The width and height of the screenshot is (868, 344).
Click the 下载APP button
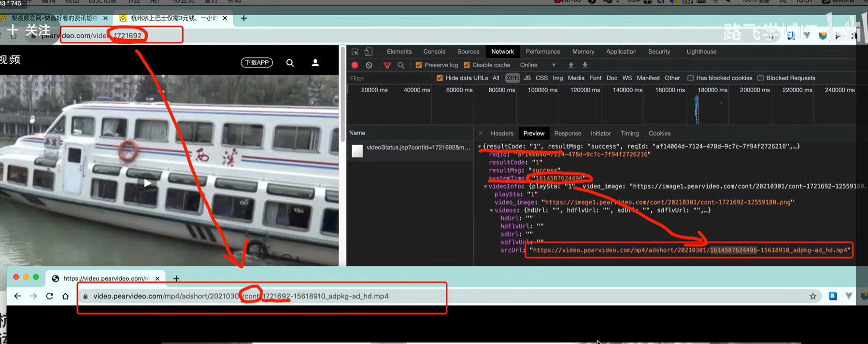tap(257, 63)
